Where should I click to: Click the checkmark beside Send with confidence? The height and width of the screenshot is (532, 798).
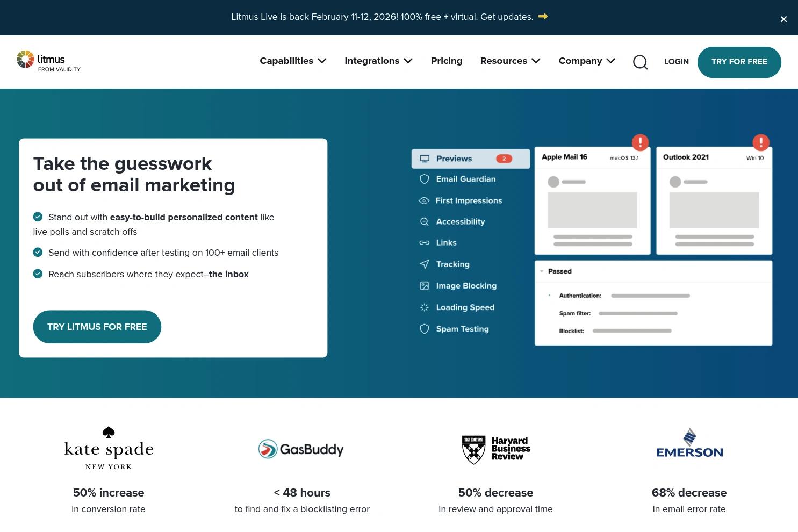[x=38, y=252]
